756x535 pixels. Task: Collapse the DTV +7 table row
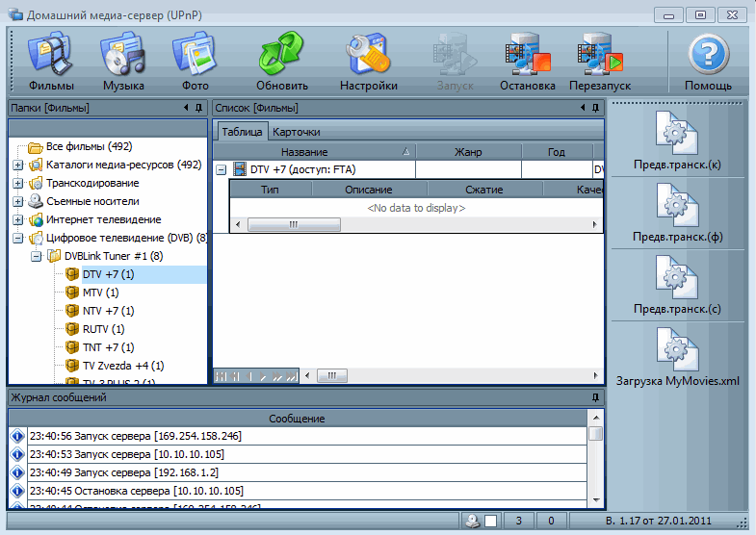[x=221, y=169]
